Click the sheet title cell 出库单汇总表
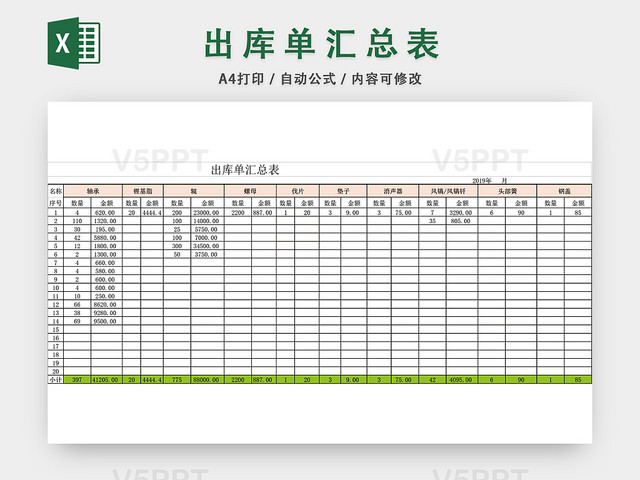640x480 pixels. tap(245, 170)
